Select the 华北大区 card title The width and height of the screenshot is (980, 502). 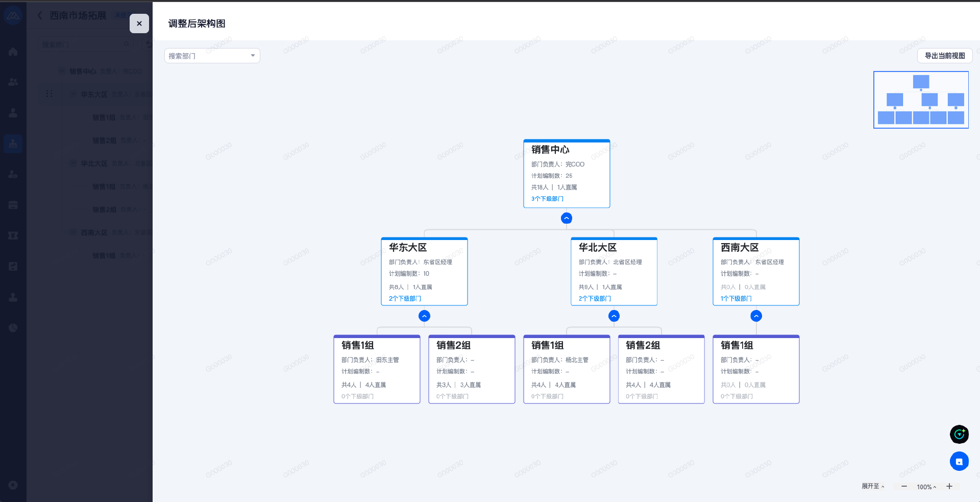point(598,247)
